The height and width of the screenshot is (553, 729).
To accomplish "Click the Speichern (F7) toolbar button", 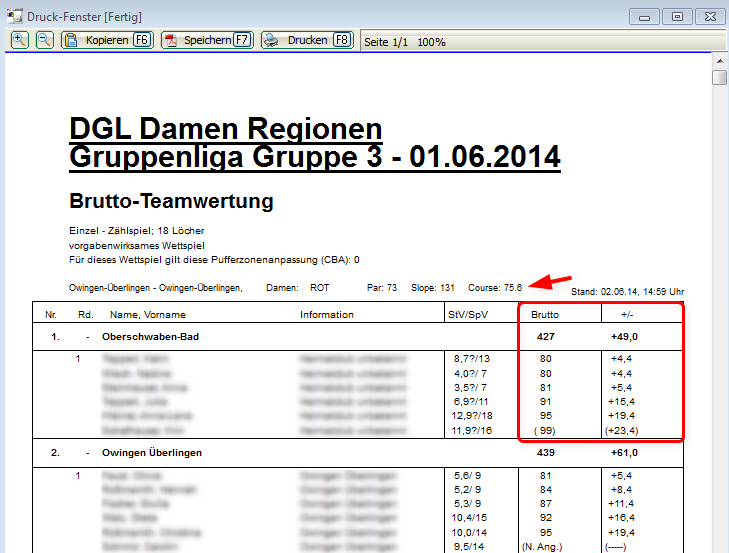I will tap(207, 40).
